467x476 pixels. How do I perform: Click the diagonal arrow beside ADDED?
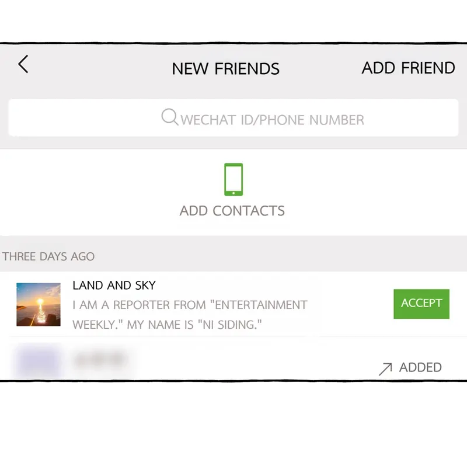pos(385,369)
